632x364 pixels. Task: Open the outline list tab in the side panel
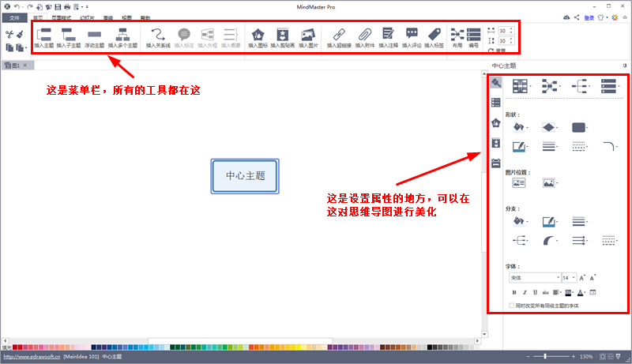click(496, 103)
